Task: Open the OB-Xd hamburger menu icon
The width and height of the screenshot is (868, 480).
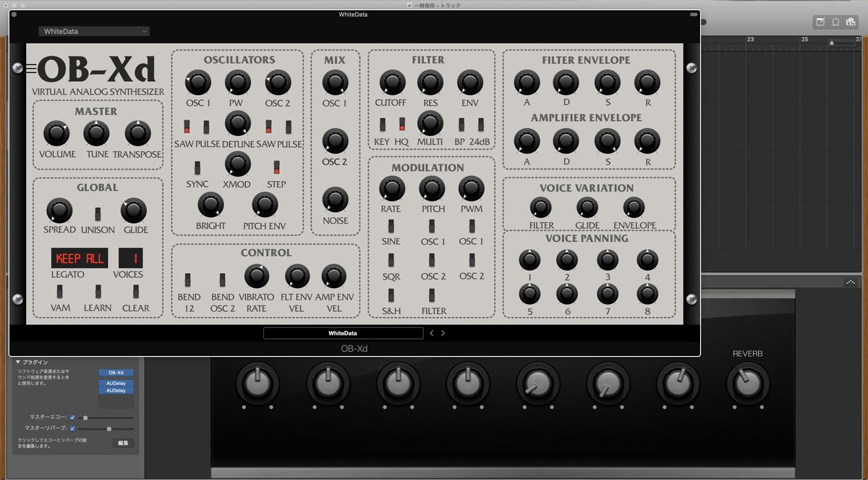Action: click(x=31, y=69)
